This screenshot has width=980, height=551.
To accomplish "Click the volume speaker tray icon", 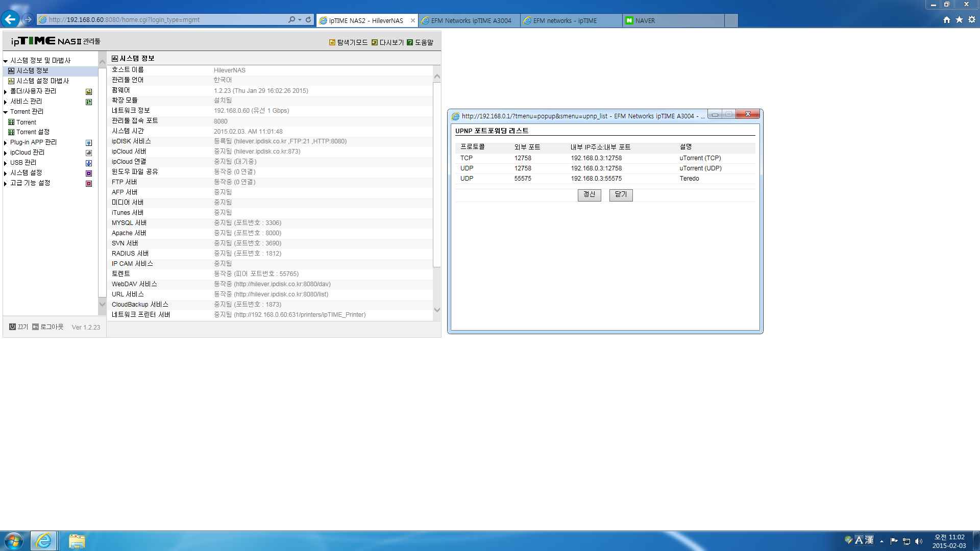I will [x=919, y=541].
